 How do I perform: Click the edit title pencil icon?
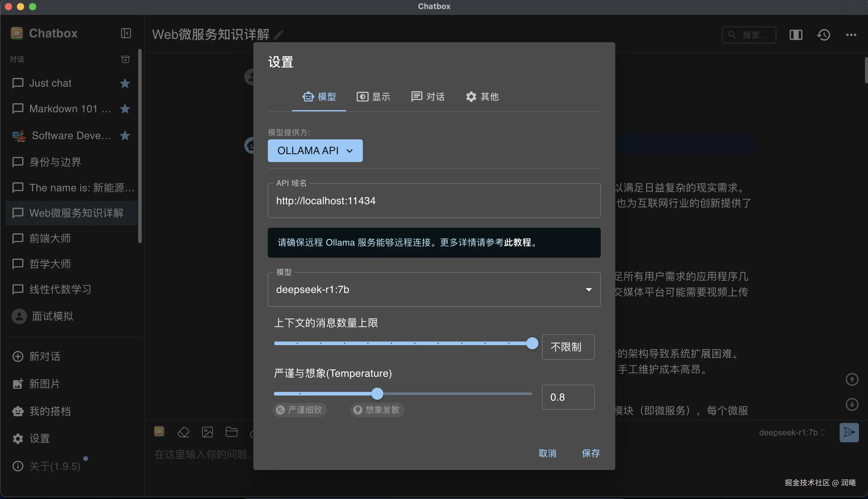(x=278, y=35)
